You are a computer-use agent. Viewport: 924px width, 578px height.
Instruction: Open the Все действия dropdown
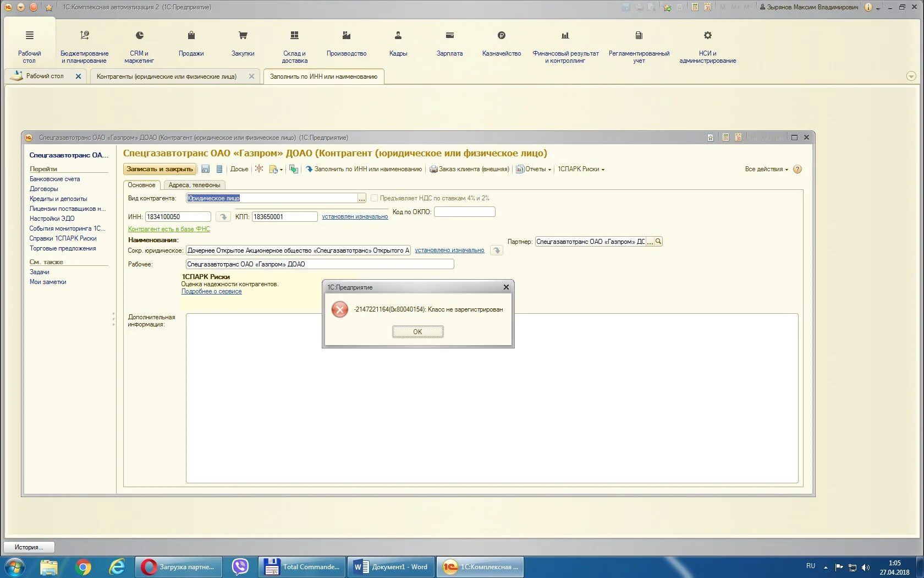click(x=766, y=169)
